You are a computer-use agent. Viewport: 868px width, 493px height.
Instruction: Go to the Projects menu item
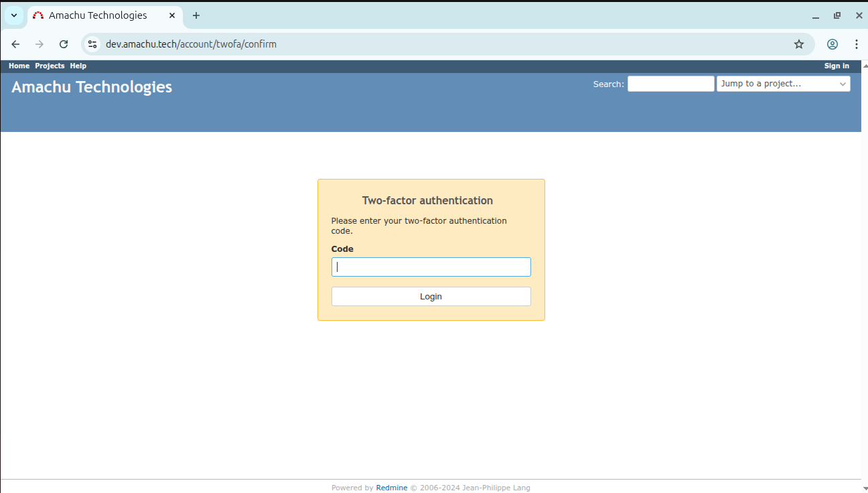tap(50, 66)
